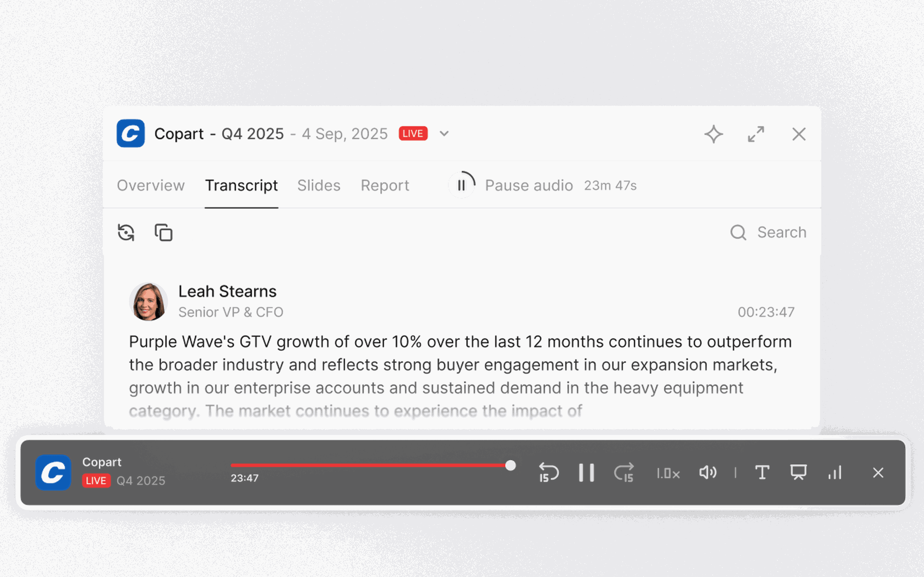Click the red audio progress slider handle

(510, 465)
